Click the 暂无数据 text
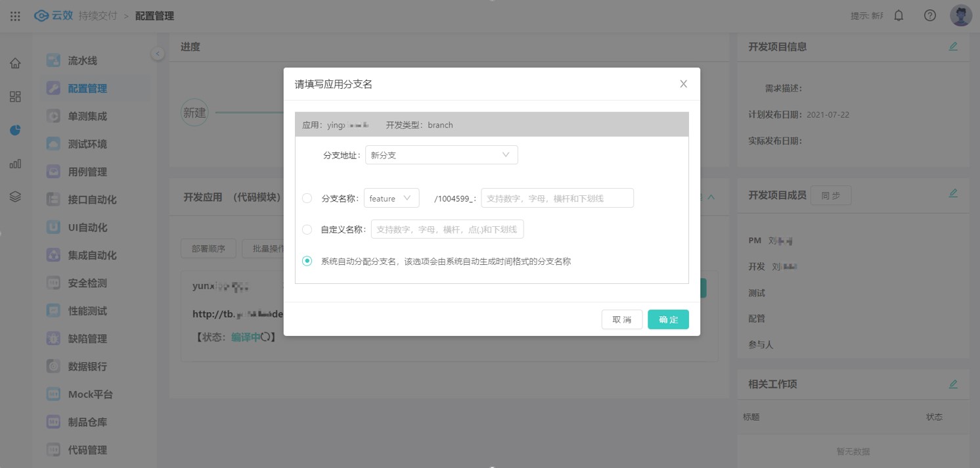980x468 pixels. tap(853, 452)
